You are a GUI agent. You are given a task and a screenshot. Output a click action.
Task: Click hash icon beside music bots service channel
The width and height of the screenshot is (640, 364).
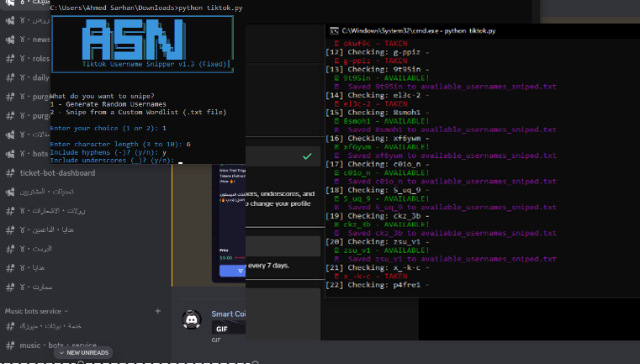(10, 346)
